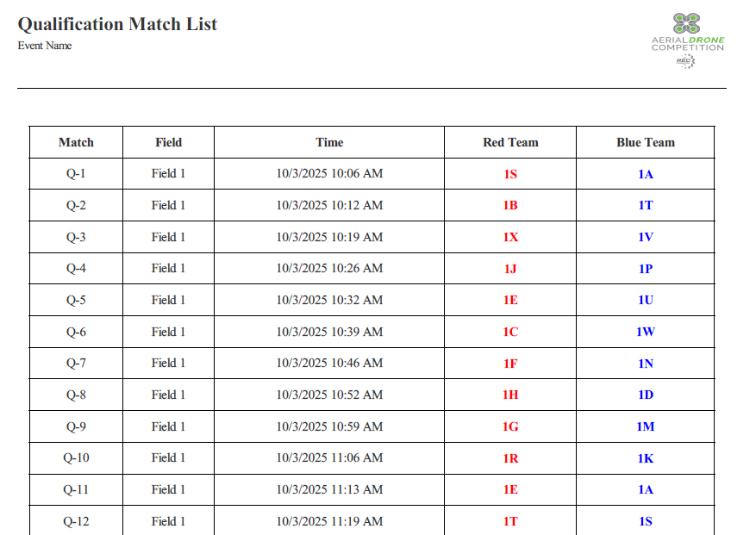Select red team 1E in Q-5
The width and height of the screenshot is (756, 535).
tap(510, 300)
